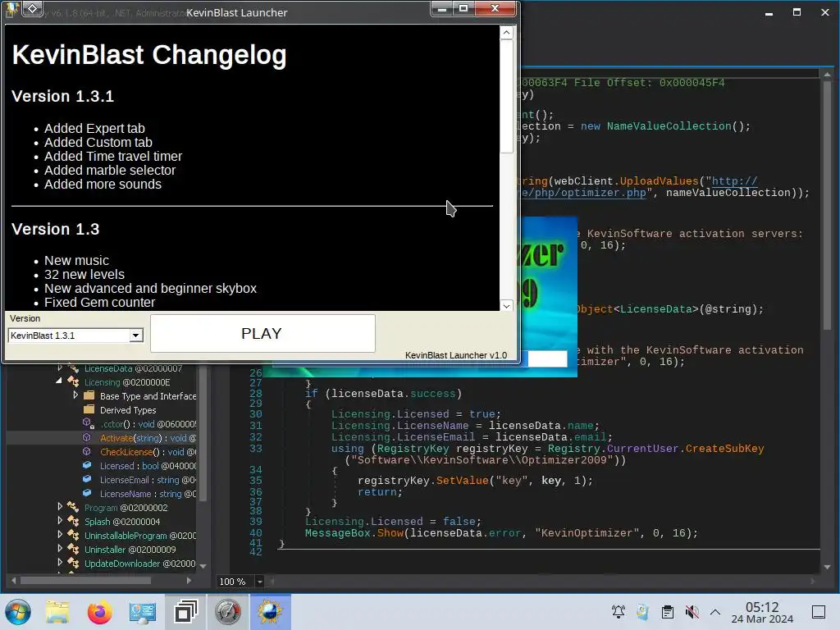Click the .cctor() method icon with lock
This screenshot has height=630, width=840.
[x=89, y=424]
